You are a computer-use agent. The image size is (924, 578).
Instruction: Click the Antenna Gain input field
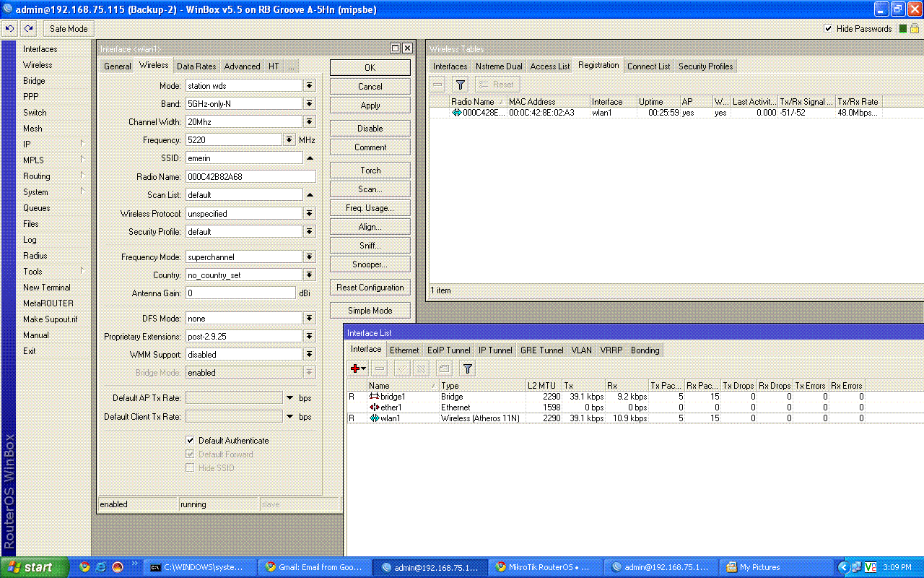tap(240, 293)
